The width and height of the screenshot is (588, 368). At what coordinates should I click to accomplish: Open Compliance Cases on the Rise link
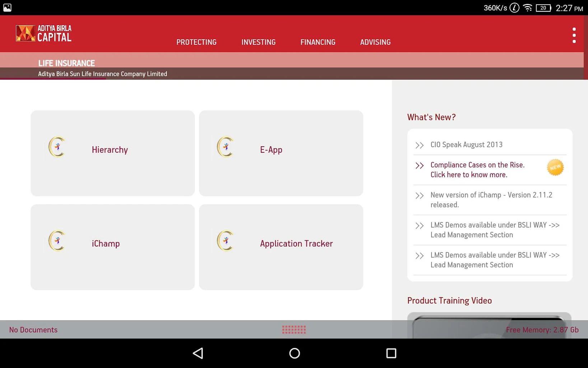(x=490, y=170)
